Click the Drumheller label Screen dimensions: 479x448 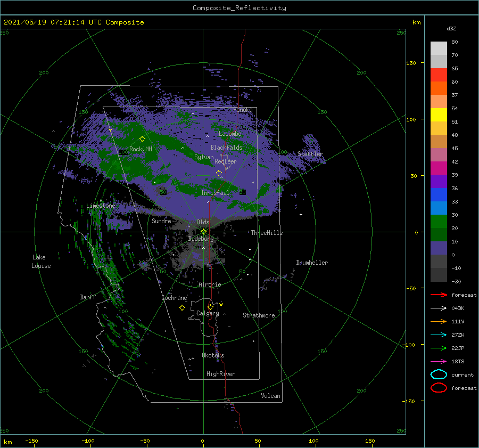(312, 263)
